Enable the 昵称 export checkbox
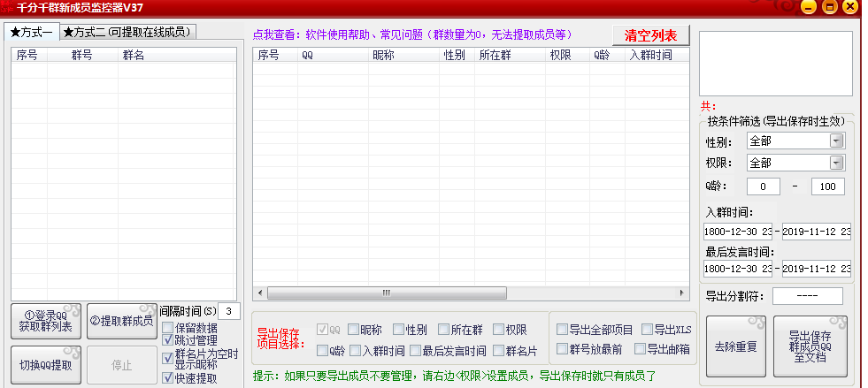868x388 pixels. pyautogui.click(x=353, y=330)
